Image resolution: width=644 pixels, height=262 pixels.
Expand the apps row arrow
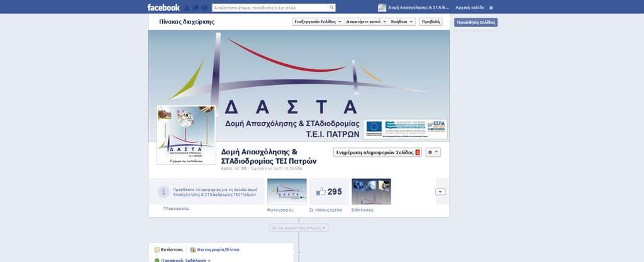440,191
